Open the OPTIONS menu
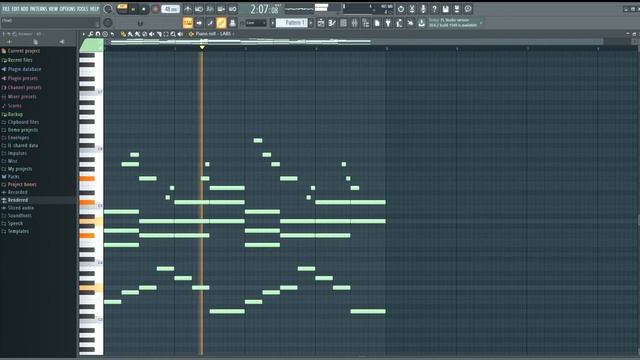 (x=68, y=9)
